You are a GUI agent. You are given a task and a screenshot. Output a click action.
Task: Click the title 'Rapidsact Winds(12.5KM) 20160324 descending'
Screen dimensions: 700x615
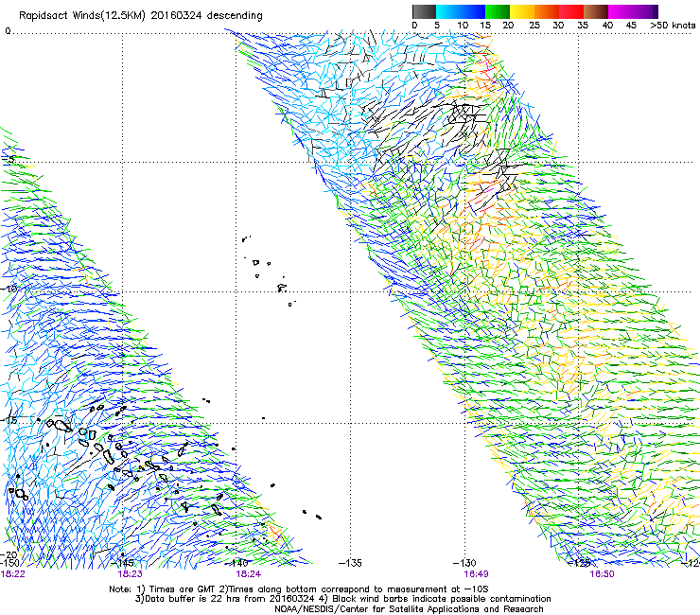pos(141,15)
